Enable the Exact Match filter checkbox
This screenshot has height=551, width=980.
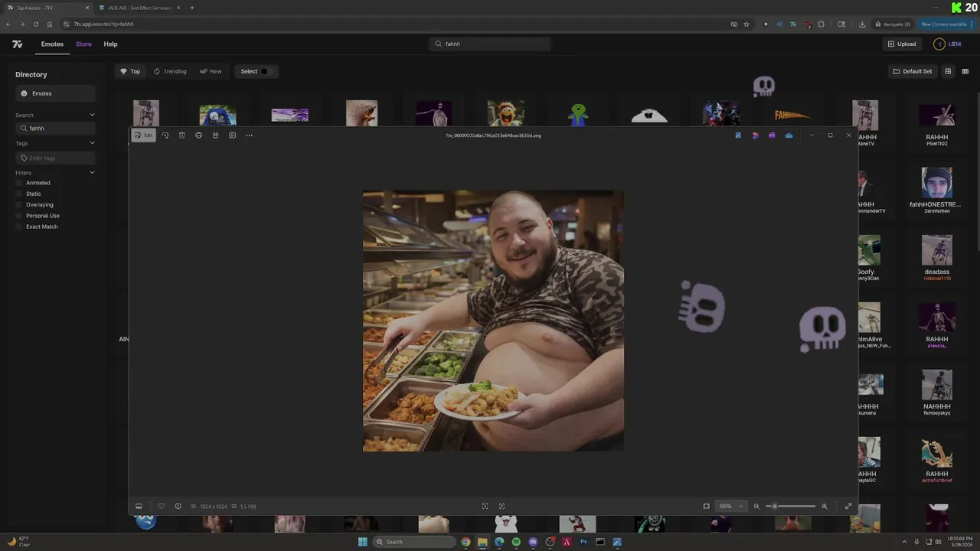tap(19, 227)
